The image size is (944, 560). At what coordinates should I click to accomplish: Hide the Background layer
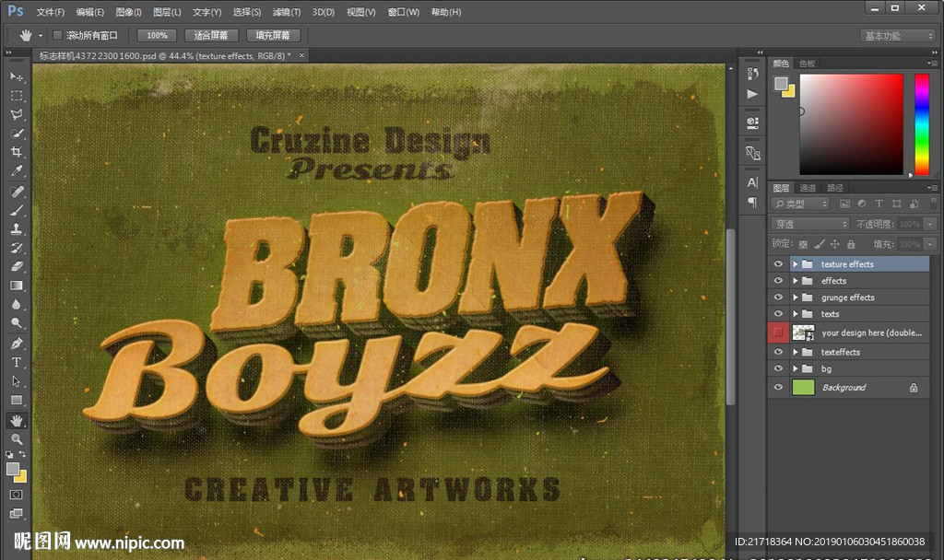pyautogui.click(x=779, y=388)
